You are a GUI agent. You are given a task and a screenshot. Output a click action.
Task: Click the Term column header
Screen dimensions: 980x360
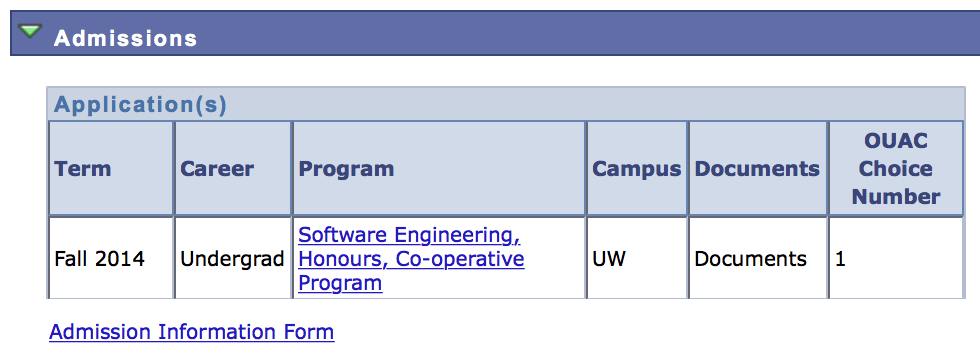click(111, 169)
